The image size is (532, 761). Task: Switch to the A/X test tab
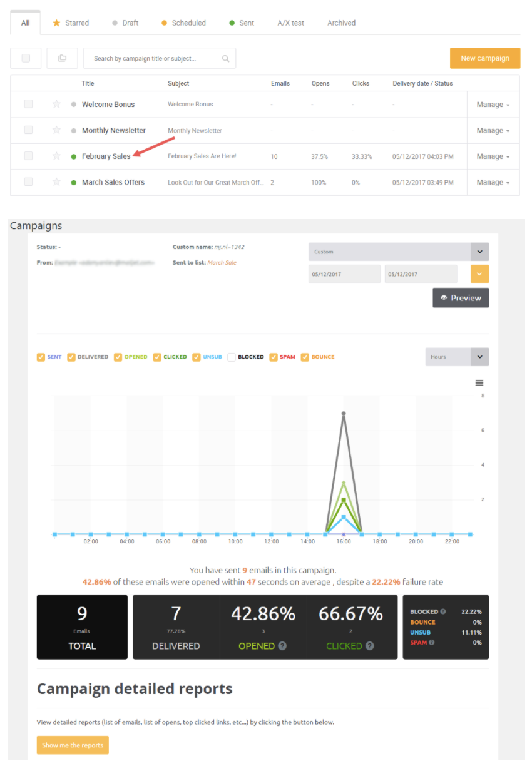(x=290, y=23)
